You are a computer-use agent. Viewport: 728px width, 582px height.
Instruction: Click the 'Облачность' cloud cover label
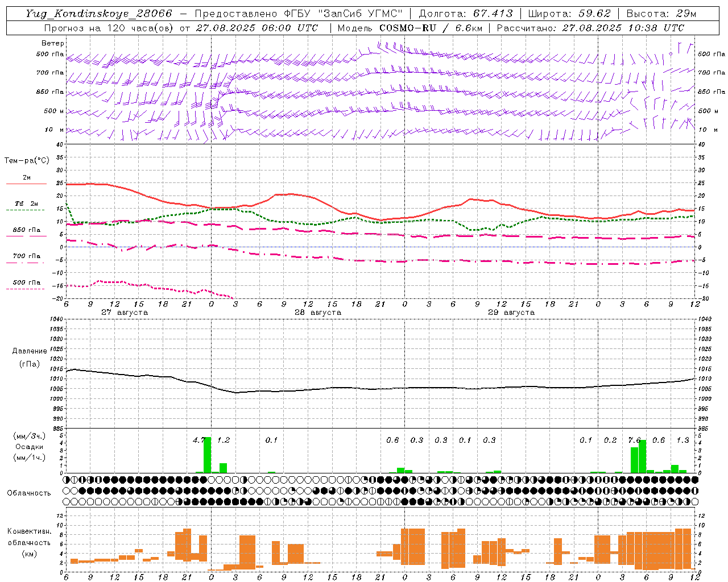[29, 493]
